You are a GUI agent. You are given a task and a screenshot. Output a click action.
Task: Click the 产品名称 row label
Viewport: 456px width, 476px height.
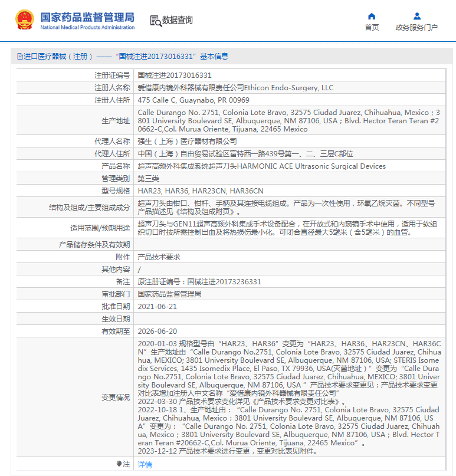click(x=116, y=166)
